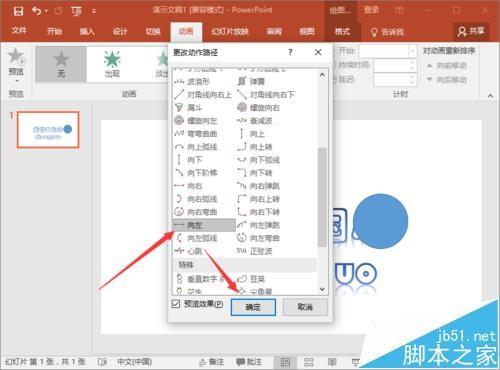
Task: Choose the 向下弧线 motion path
Action: 258,160
